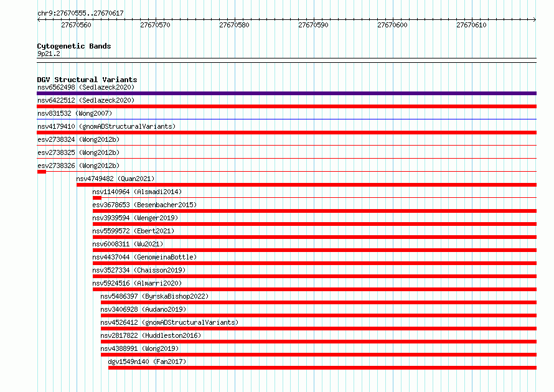Click the right arrow end of the ruler
Image resolution: width=554 pixels, height=392 pixels.
[535, 20]
